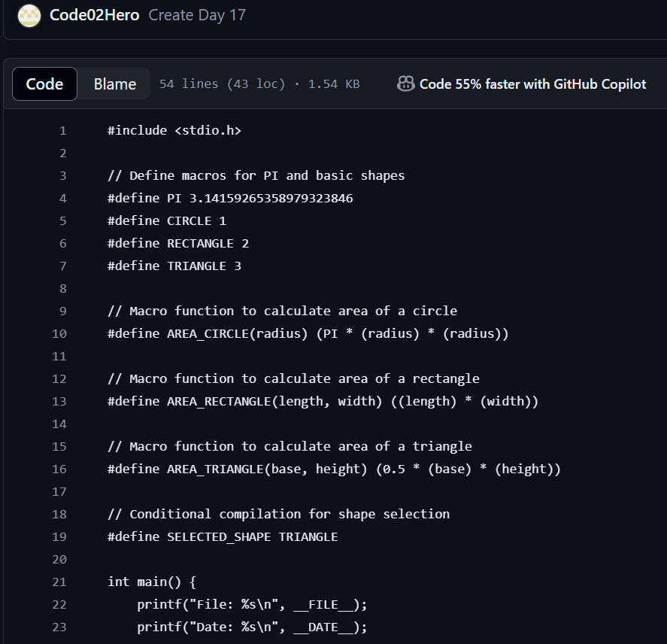Click the AREA_TRIANGLE(base, height) macro definition

click(335, 469)
